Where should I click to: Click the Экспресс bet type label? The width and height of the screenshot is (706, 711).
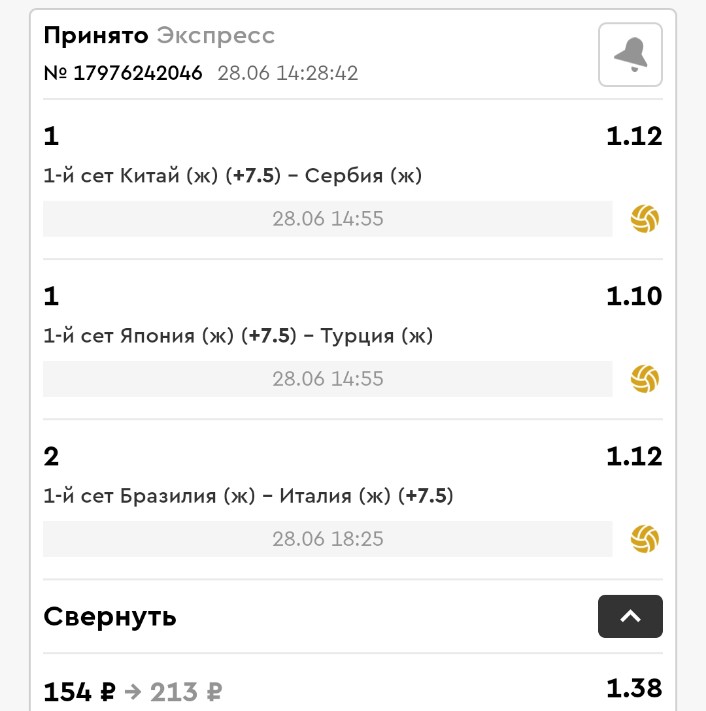pyautogui.click(x=216, y=36)
